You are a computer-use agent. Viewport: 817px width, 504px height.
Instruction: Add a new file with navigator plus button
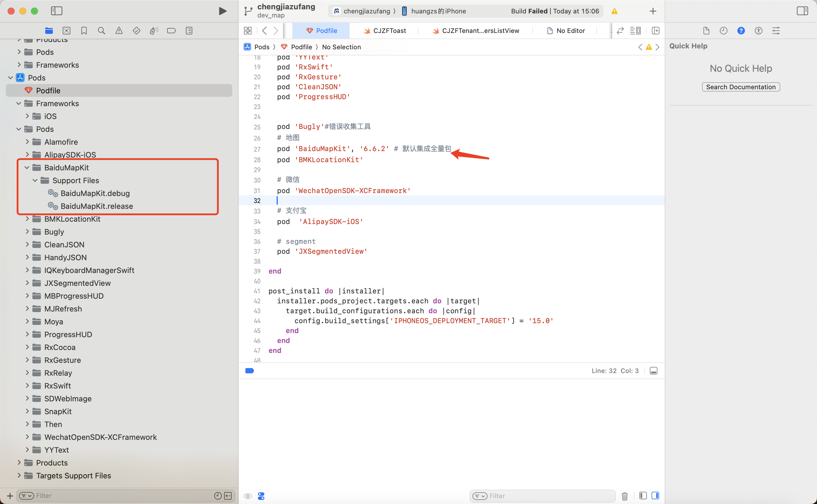click(10, 496)
